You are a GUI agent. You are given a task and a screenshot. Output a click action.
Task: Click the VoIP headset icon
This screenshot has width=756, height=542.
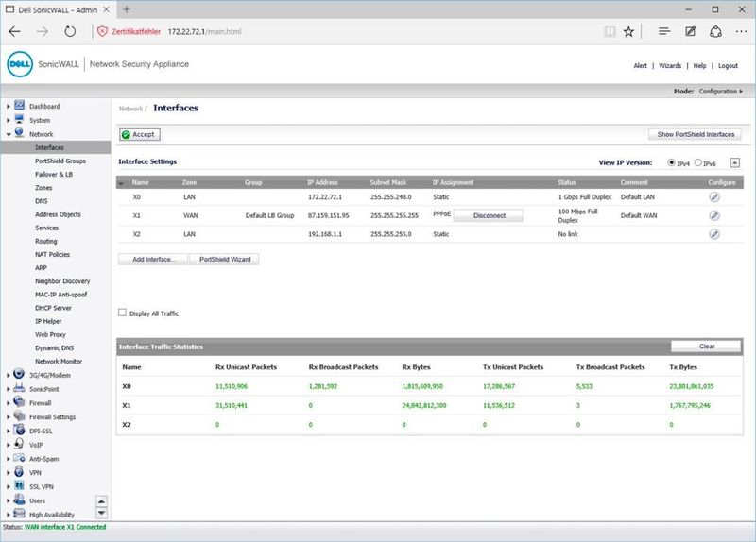pos(19,444)
